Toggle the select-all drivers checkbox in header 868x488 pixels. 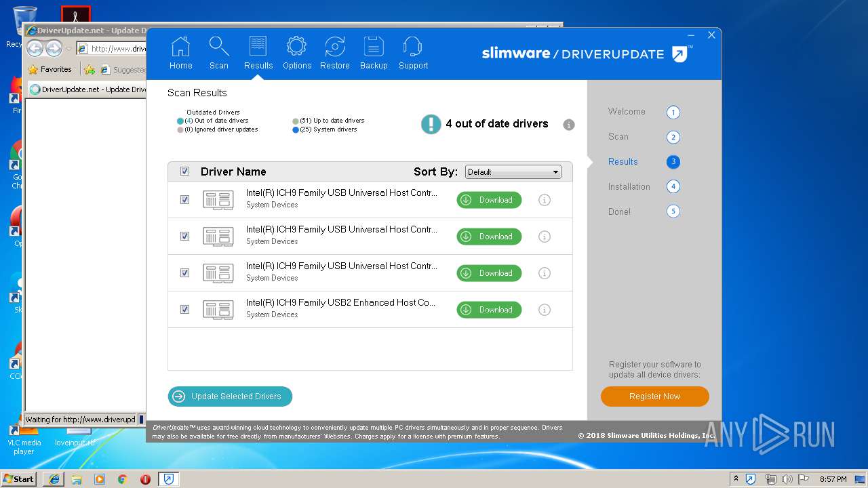click(x=184, y=171)
